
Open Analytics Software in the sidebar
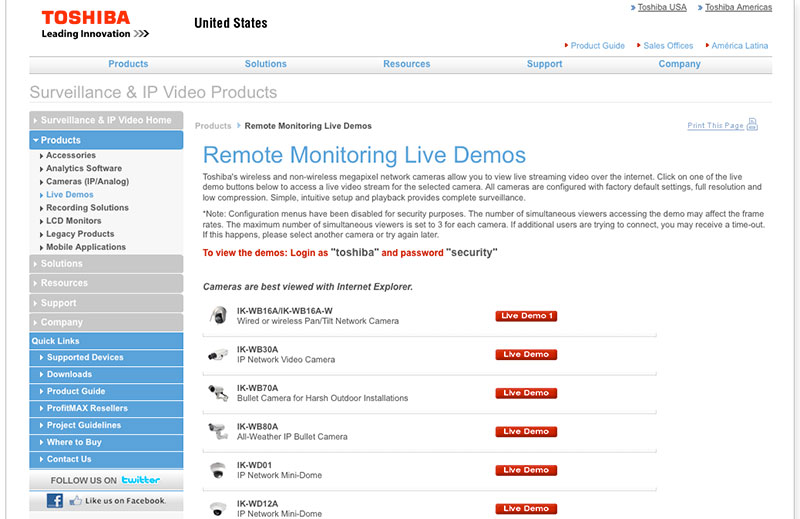pos(84,168)
